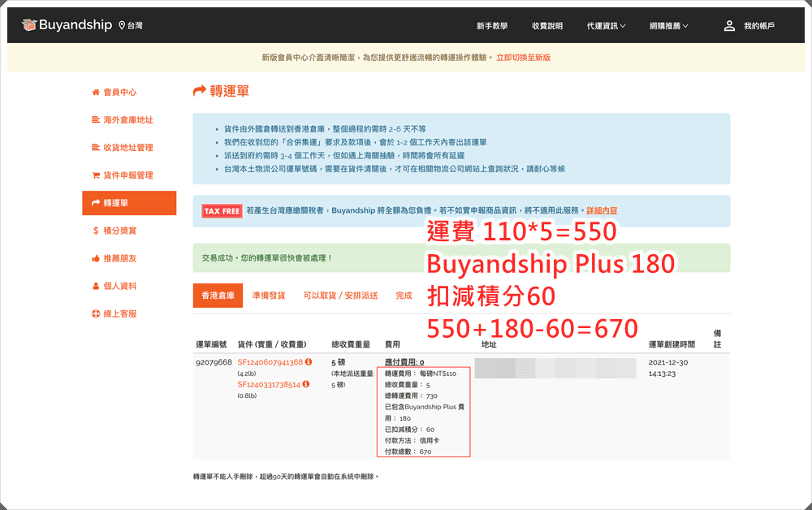Click the Buyandship box logo
812x510 pixels.
29,25
